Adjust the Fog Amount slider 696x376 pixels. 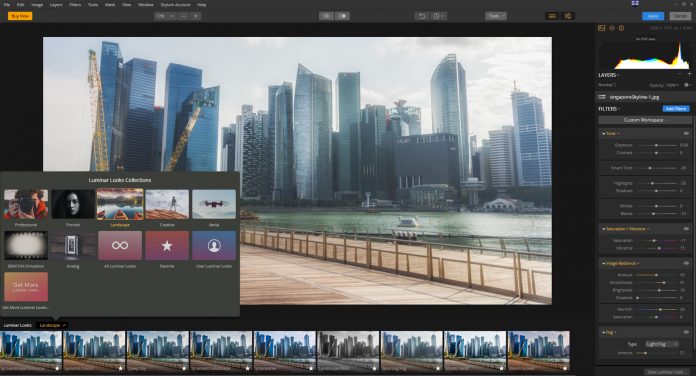(657, 353)
